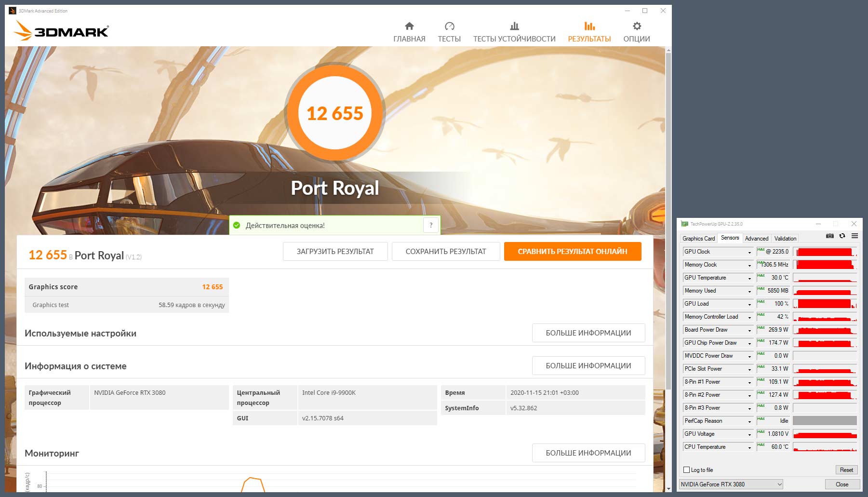Click the Intel Core i9-9900K text
Viewport: 868px width, 497px height.
[x=329, y=392]
